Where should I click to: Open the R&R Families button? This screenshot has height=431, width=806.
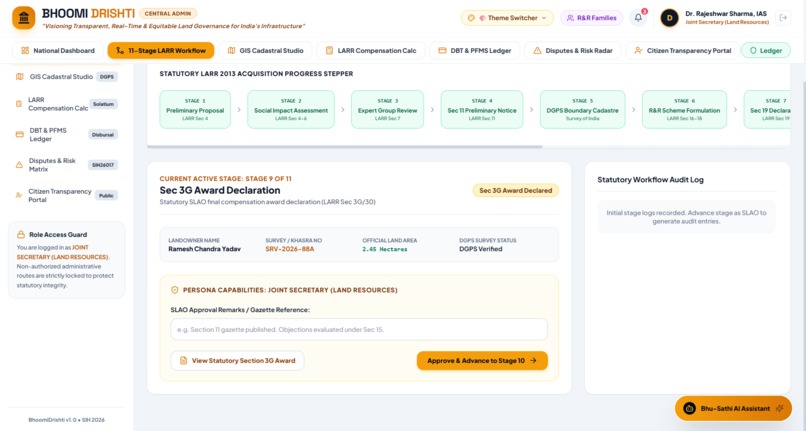[x=591, y=18]
